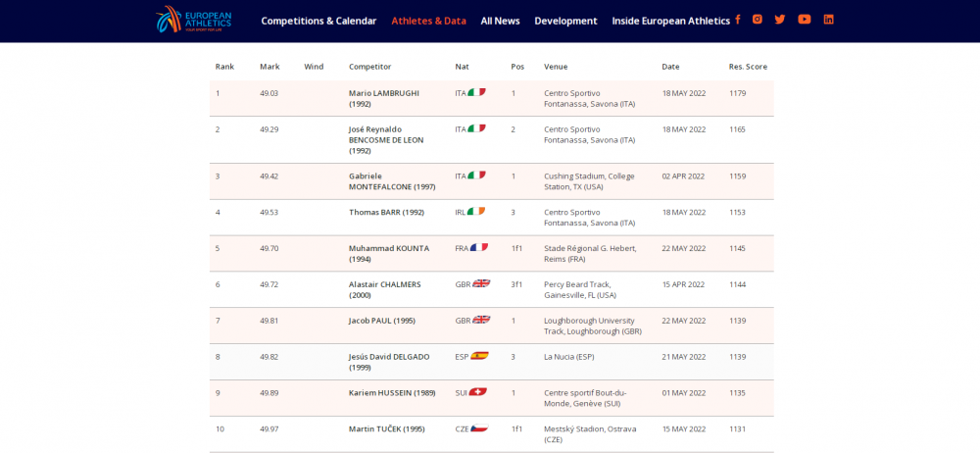View Kariem HUSSEIN's athlete page
Viewport: 980px width, 453px height.
(392, 392)
